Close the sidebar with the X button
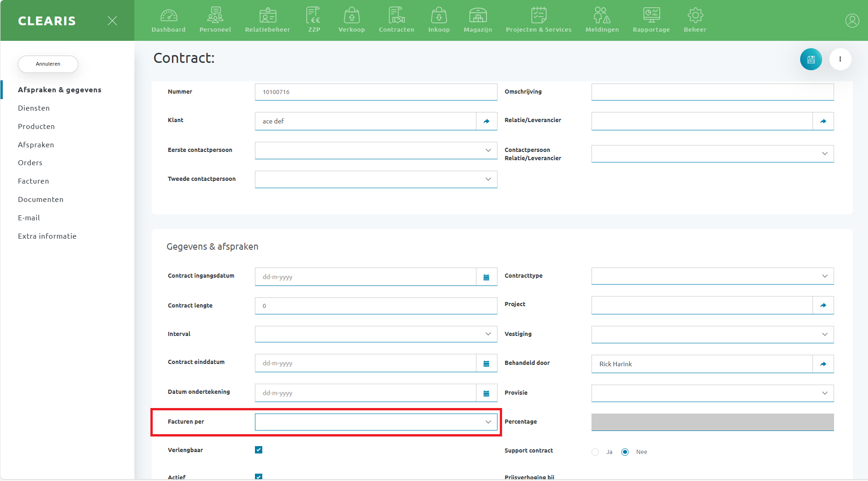 [x=112, y=21]
